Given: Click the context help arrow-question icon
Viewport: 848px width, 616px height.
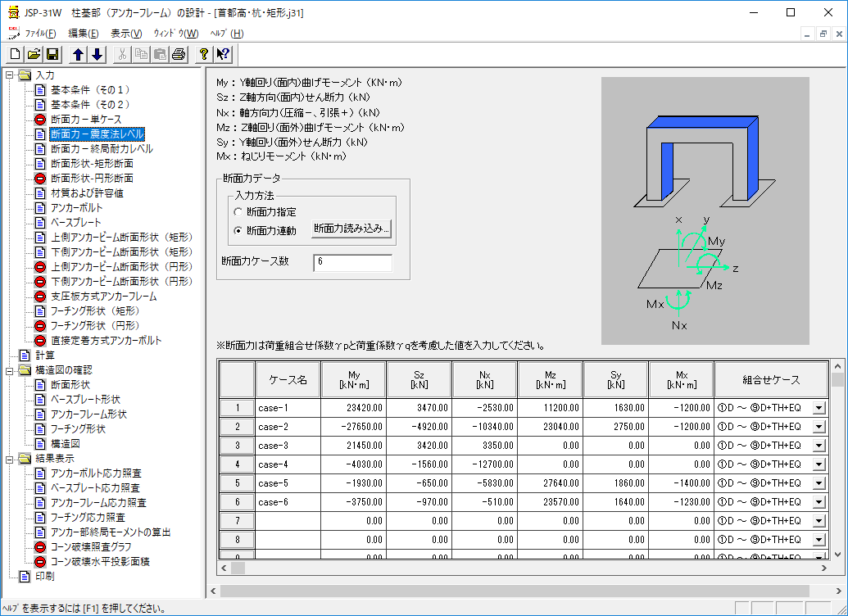Looking at the screenshot, I should pyautogui.click(x=223, y=55).
